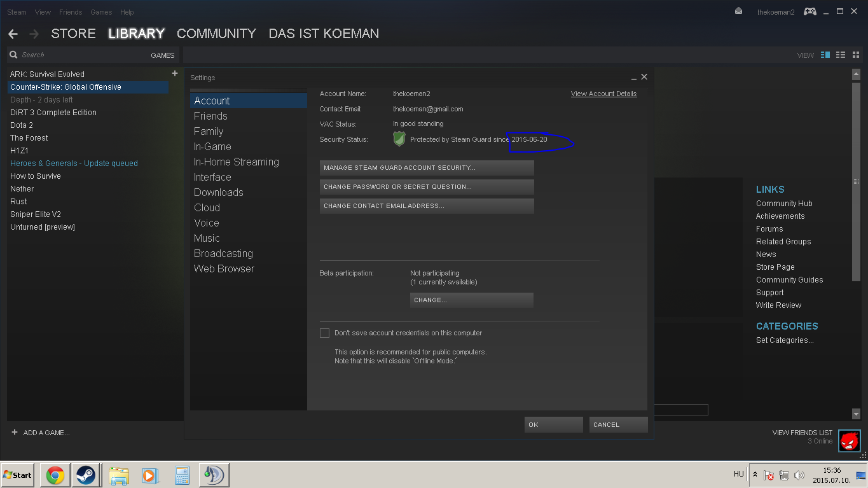The image size is (868, 488).
Task: Click the plus icon beside Add a Game
Action: point(15,433)
